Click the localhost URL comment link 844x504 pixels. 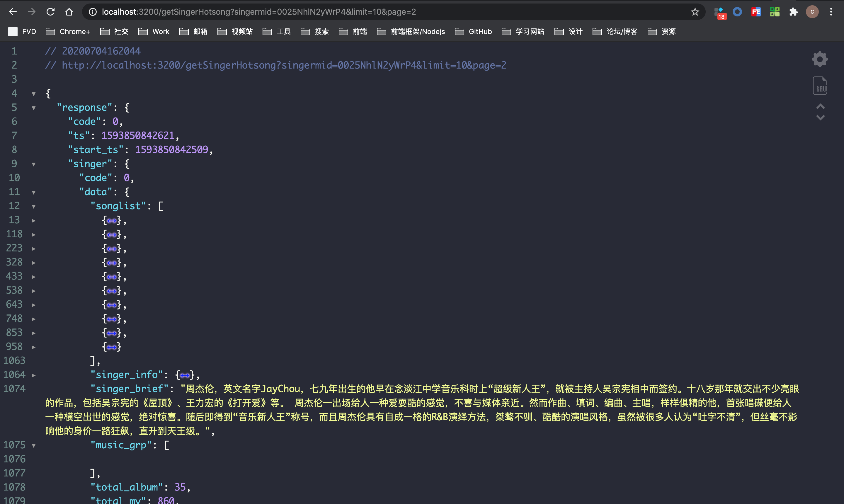click(284, 65)
